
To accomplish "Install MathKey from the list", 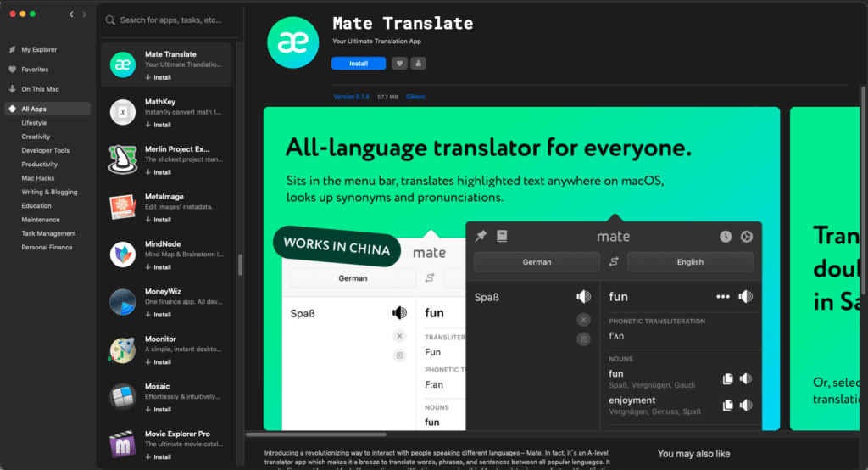I will point(159,126).
